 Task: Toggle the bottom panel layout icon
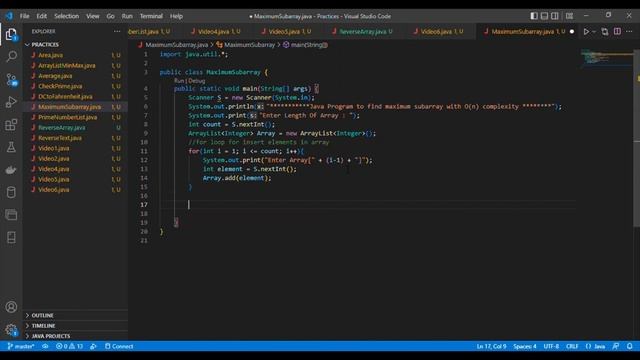544,16
